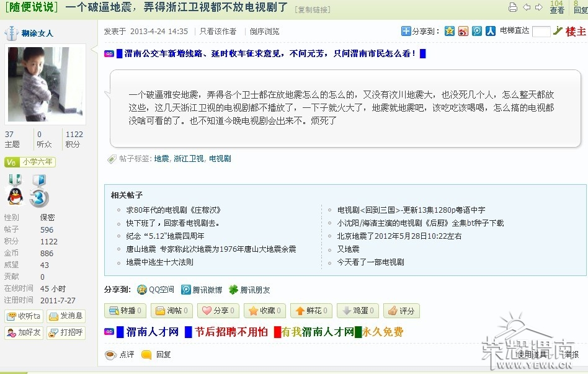Click 加好友 add friend button
Screen dimensions: 588x374
tap(24, 332)
